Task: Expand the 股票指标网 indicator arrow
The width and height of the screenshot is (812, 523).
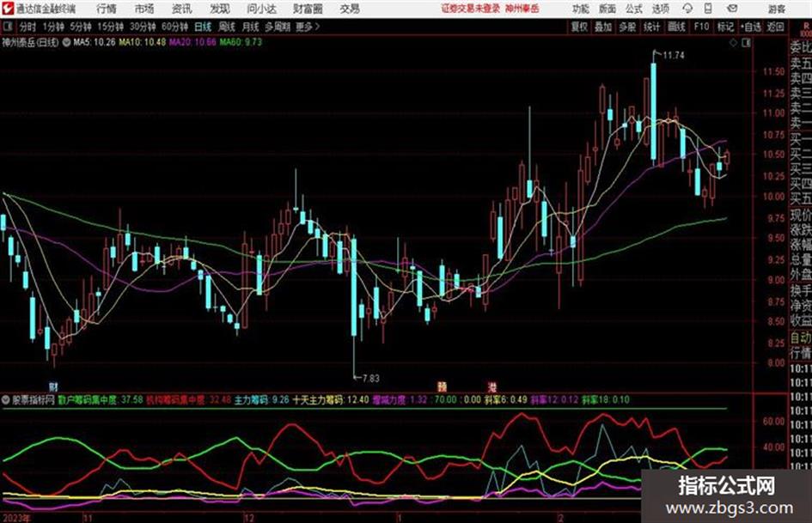Action: (6, 399)
